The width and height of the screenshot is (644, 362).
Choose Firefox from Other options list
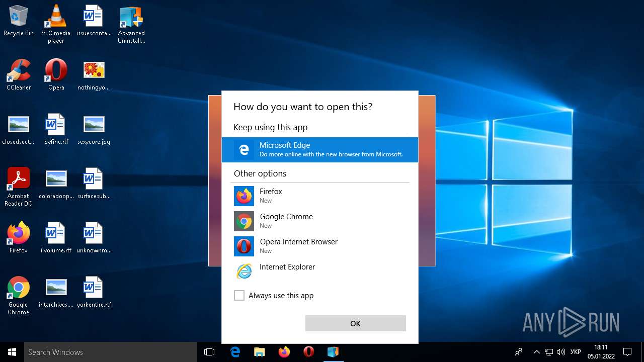320,196
